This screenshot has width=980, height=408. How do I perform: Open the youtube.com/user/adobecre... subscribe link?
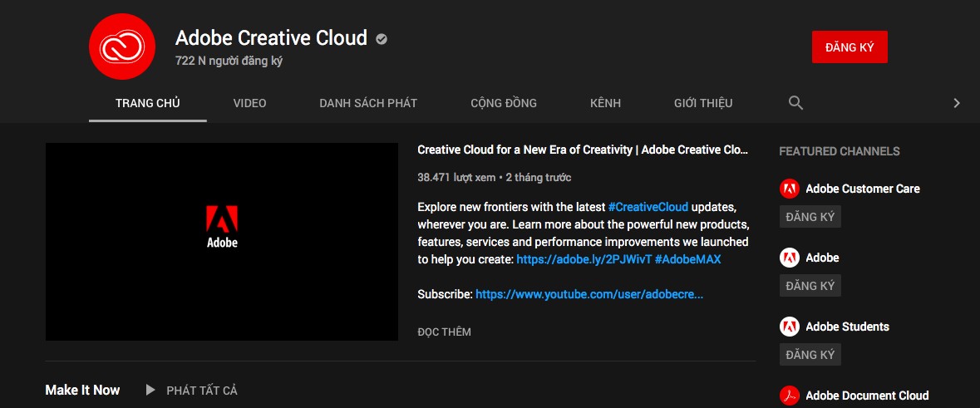tap(589, 293)
